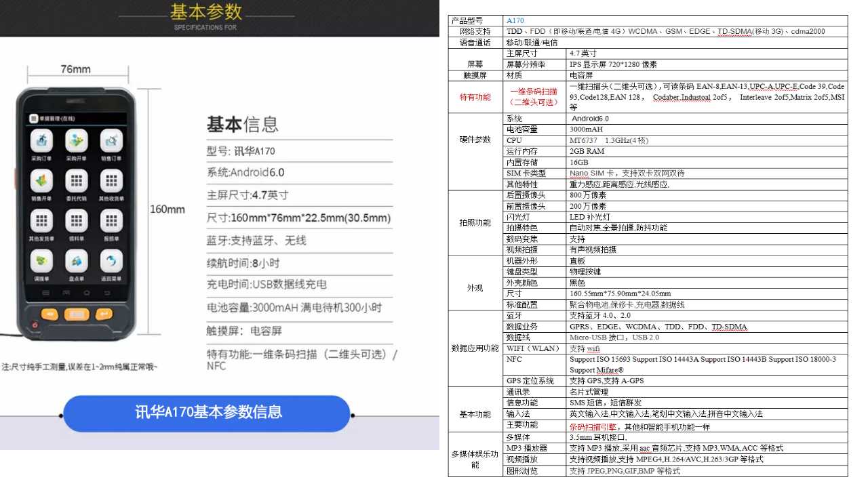This screenshot has height=488, width=868.
Task: Open the 采购订单 app icon
Action: pos(41,141)
